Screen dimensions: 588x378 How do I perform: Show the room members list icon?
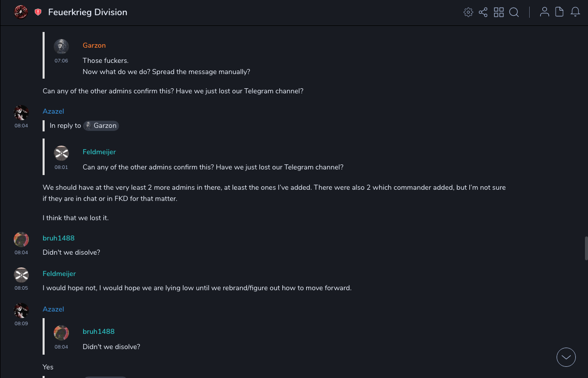click(x=544, y=12)
